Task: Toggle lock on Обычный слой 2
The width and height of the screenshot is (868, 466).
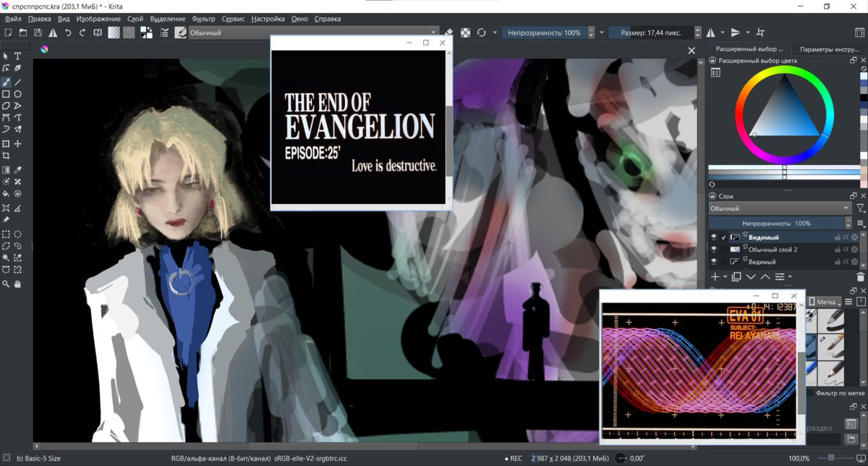Action: 838,250
